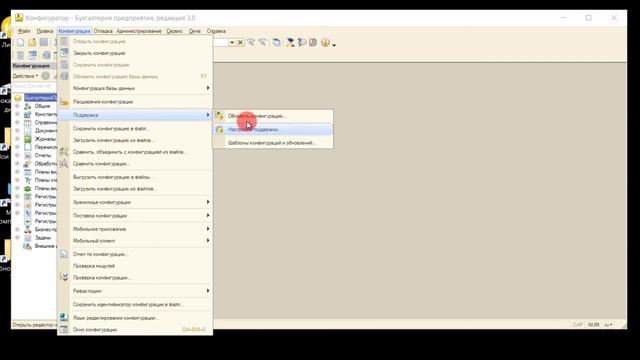The width and height of the screenshot is (640, 360).
Task: Click the Open folder toolbar icon
Action: [32, 42]
